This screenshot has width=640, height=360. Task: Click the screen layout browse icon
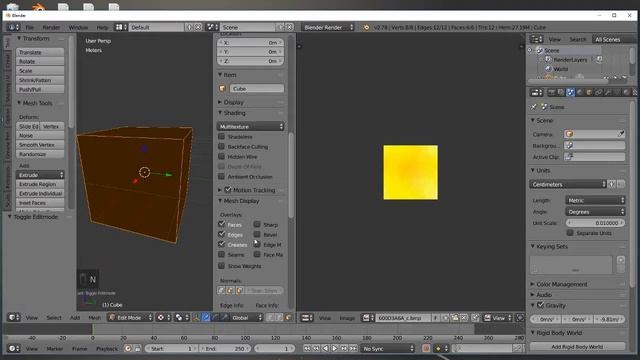click(x=121, y=27)
